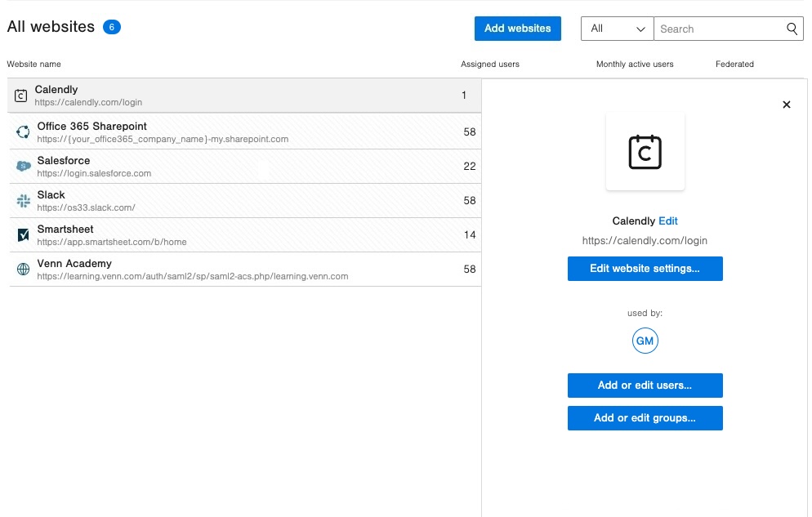
Task: Click the Venn Academy globe icon
Action: coord(24,269)
